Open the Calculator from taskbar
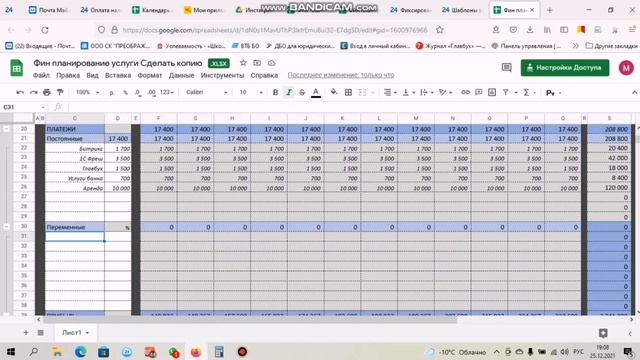 pos(219,352)
